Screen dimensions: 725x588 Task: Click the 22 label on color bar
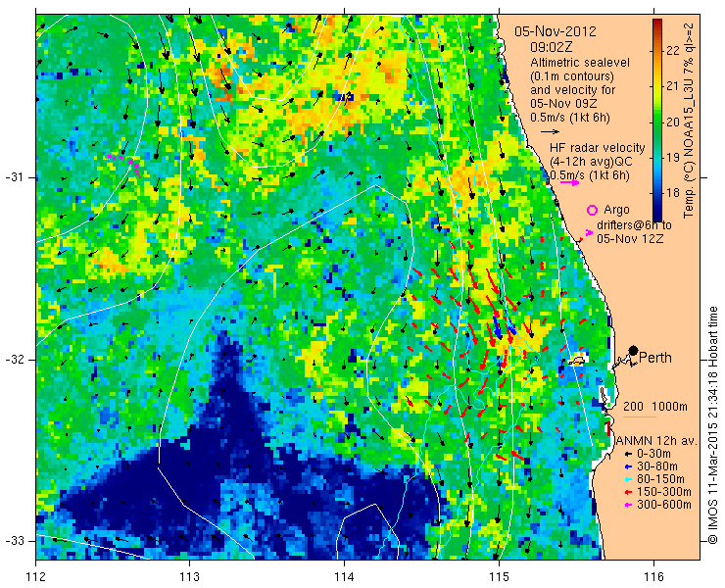[673, 50]
